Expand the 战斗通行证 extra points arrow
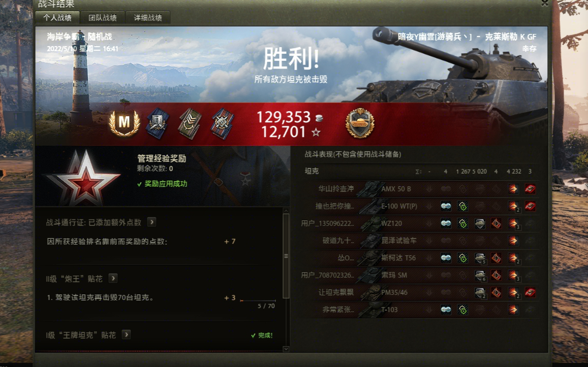The height and width of the screenshot is (367, 588). 151,222
